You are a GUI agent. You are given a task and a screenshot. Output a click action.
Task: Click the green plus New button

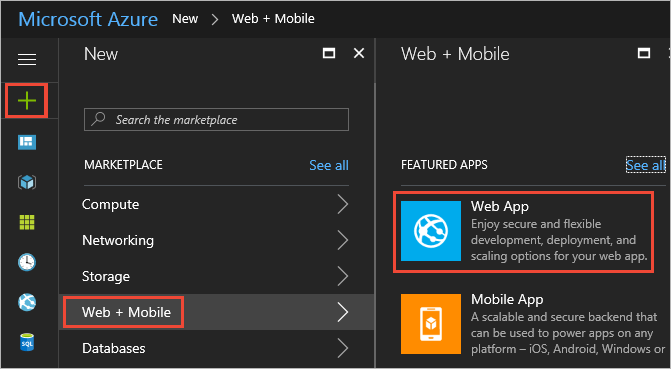tap(27, 101)
